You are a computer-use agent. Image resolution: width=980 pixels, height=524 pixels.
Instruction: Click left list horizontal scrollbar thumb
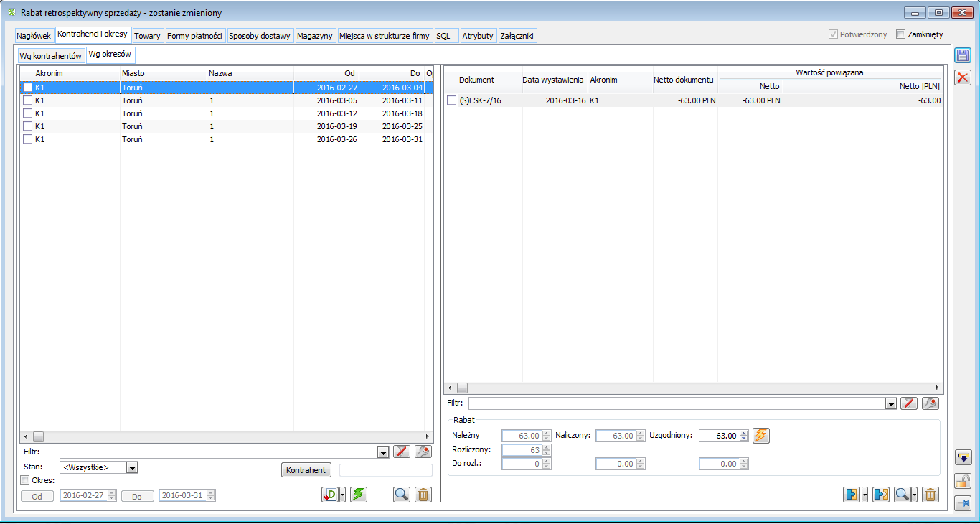[x=38, y=436]
